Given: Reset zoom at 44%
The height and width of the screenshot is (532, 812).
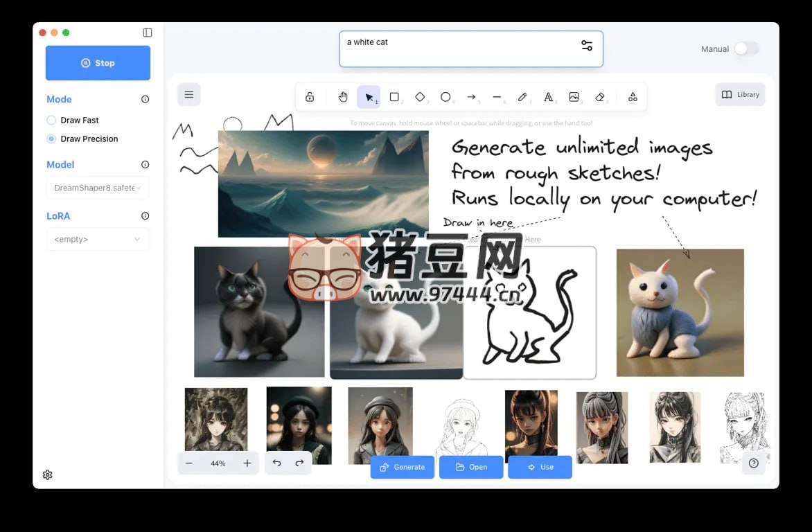Looking at the screenshot, I should click(x=218, y=463).
